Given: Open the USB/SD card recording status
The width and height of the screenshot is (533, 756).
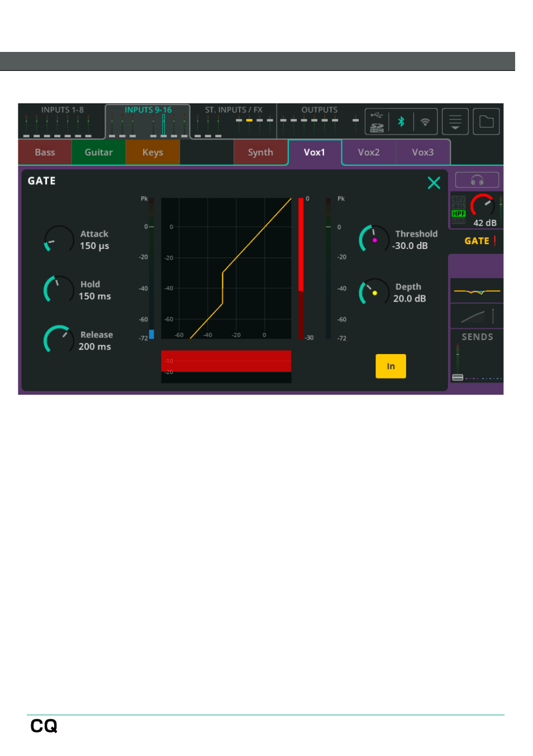Looking at the screenshot, I should point(377,122).
